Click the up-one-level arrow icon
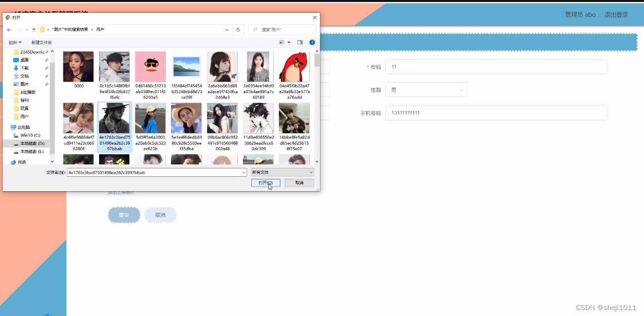 pos(34,29)
